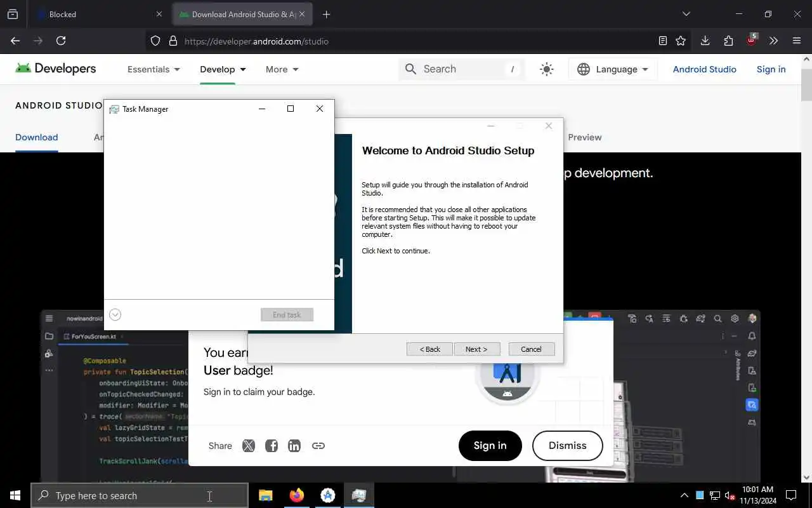The image size is (812, 508).
Task: Click Sign in at page header
Action: (x=771, y=69)
